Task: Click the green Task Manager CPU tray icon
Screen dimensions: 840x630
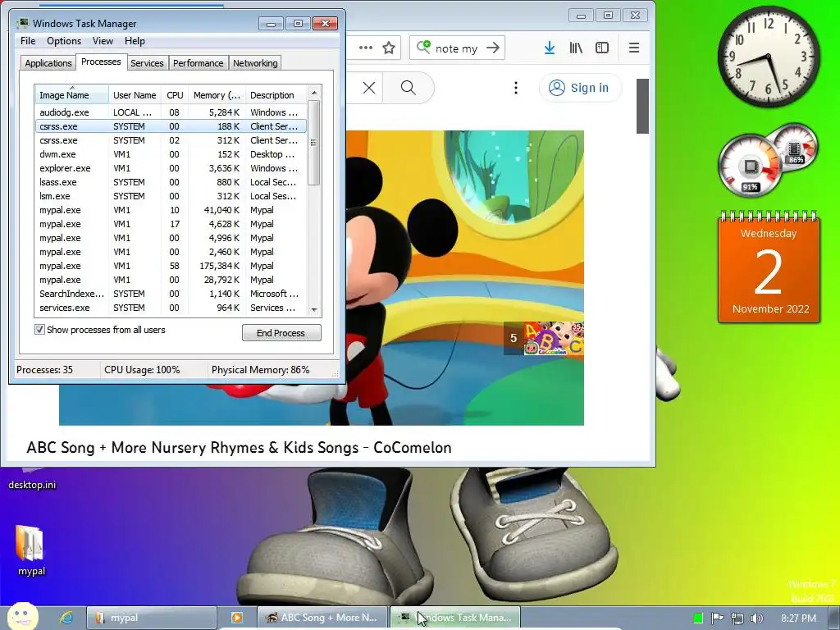Action: [x=698, y=619]
